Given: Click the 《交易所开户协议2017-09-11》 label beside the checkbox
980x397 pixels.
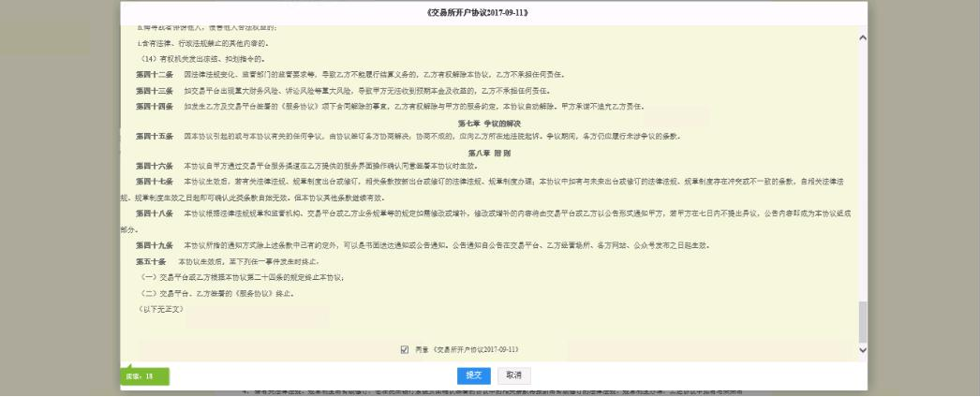Looking at the screenshot, I should [476, 349].
